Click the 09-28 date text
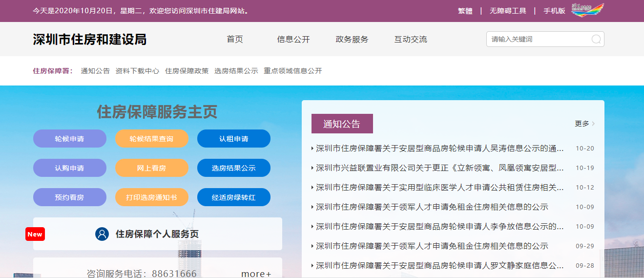 click(585, 265)
